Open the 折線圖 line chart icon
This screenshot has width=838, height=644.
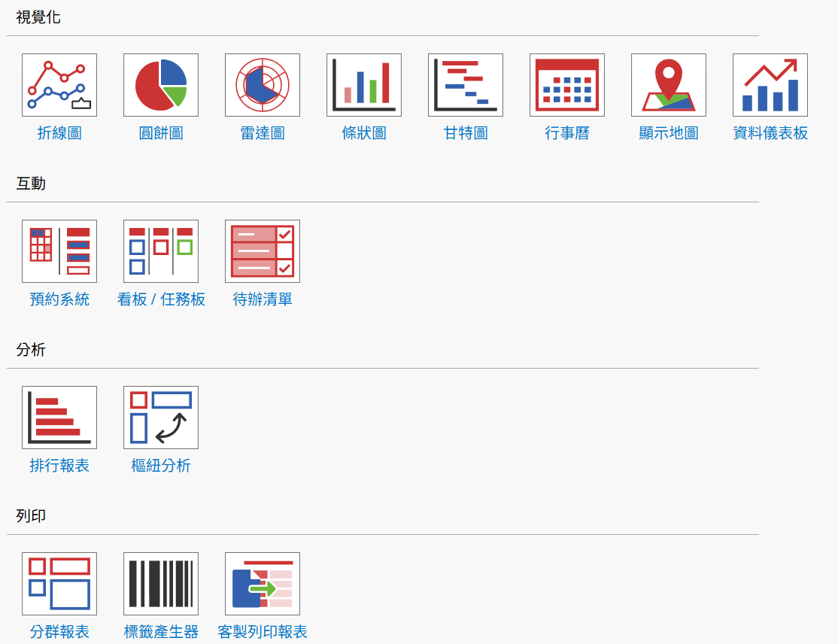coord(59,85)
